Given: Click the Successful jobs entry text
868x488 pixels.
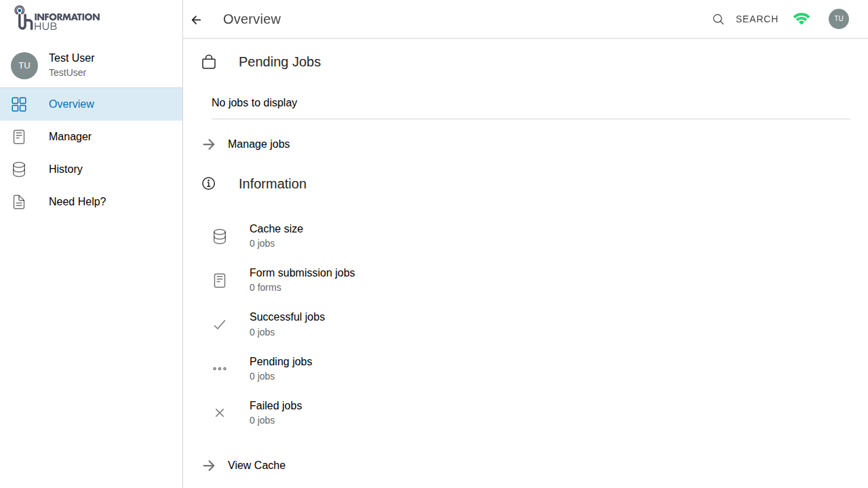Looking at the screenshot, I should pos(287,317).
